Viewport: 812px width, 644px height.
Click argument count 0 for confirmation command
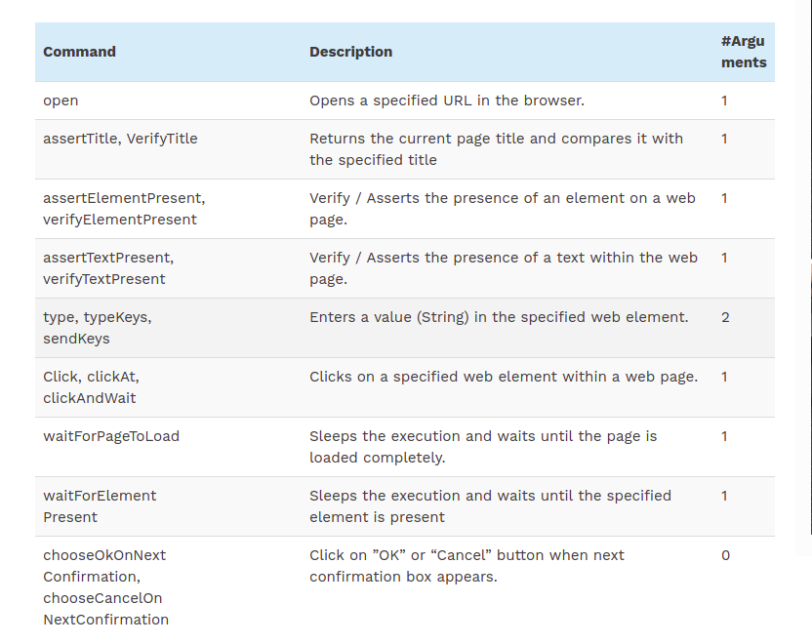click(725, 555)
